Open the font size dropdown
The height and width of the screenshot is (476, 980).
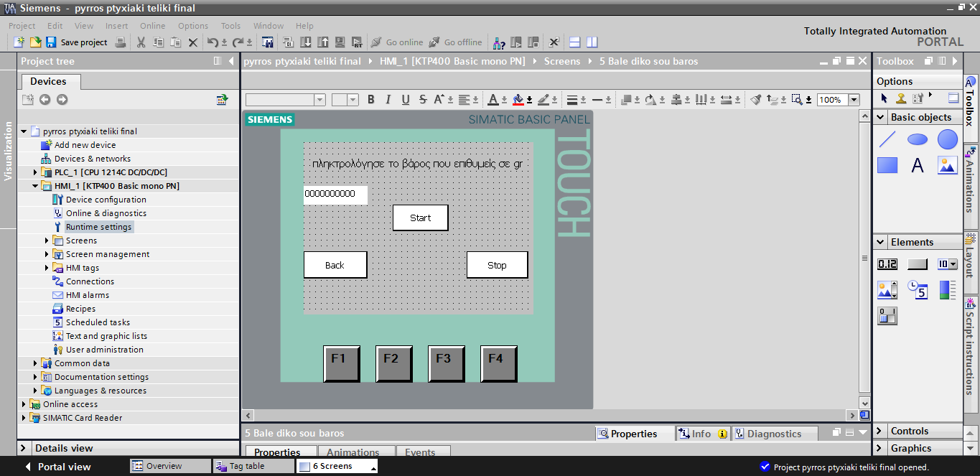coord(353,100)
